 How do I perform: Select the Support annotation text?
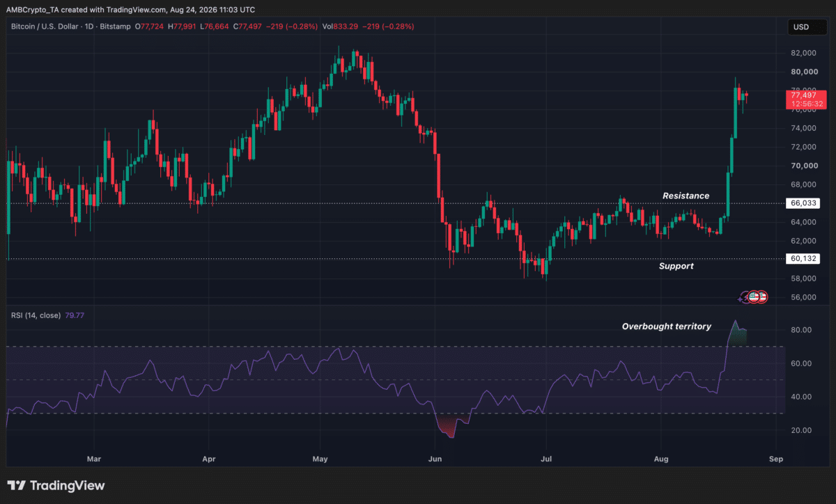pos(676,266)
